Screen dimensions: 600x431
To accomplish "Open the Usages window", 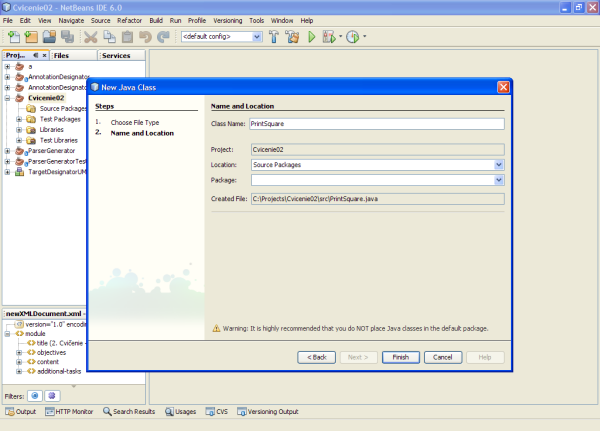I will 181,411.
